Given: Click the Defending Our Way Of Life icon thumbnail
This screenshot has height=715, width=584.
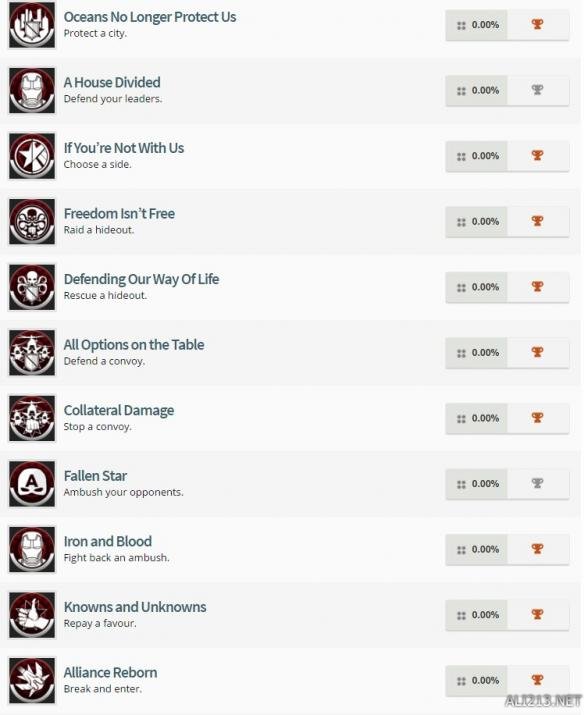Looking at the screenshot, I should point(32,287).
